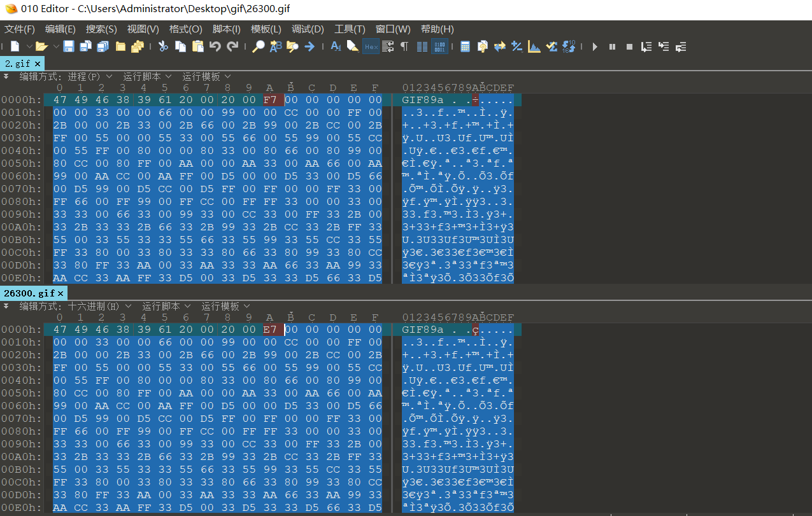Image resolution: width=812 pixels, height=516 pixels.
Task: Open the 搜索(S) menu
Action: pyautogui.click(x=101, y=29)
